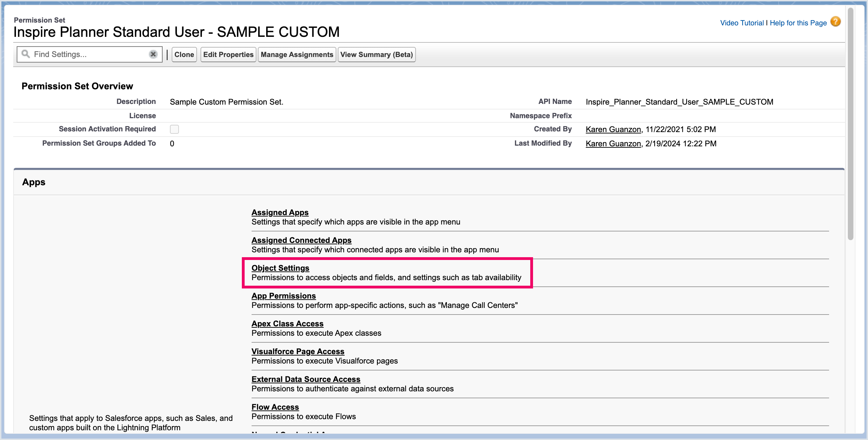
Task: Open Edit Properties
Action: (x=228, y=55)
